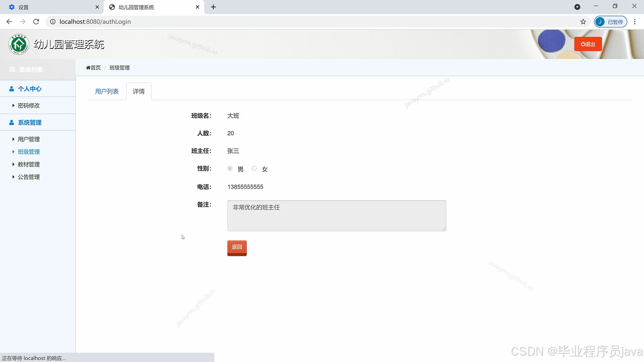Select the 详情 tab
The width and height of the screenshot is (644, 362).
pos(139,92)
